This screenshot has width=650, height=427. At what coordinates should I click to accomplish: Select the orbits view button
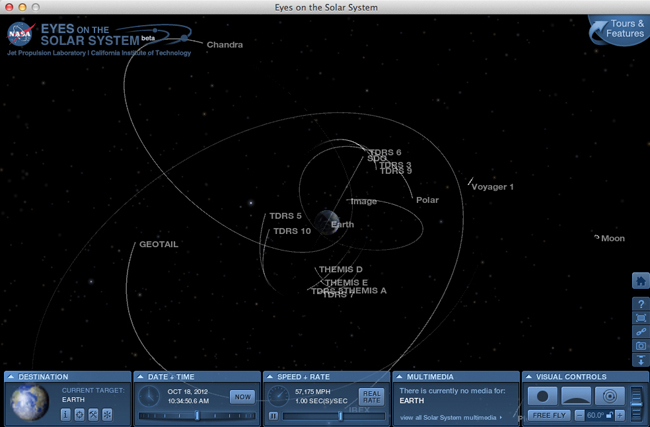(609, 396)
